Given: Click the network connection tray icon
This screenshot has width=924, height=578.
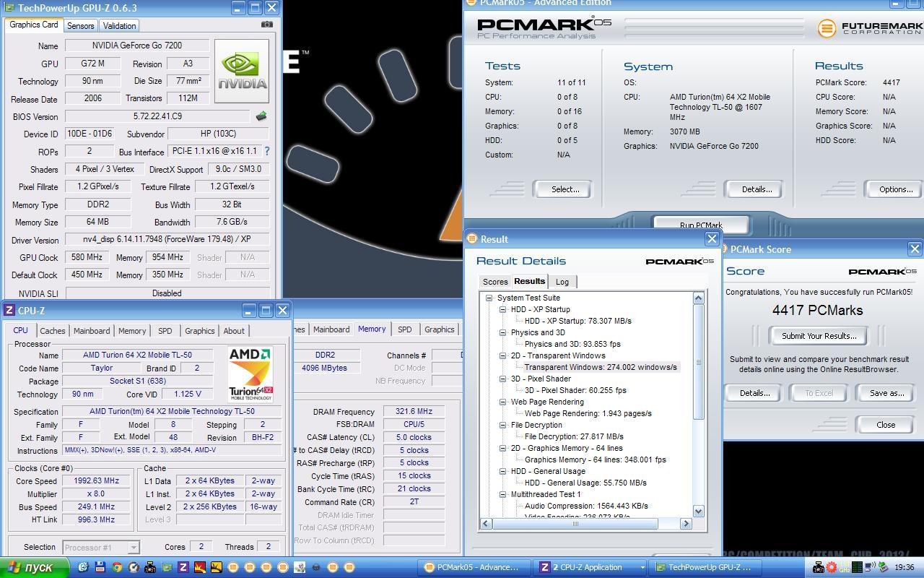Looking at the screenshot, I should [870, 567].
